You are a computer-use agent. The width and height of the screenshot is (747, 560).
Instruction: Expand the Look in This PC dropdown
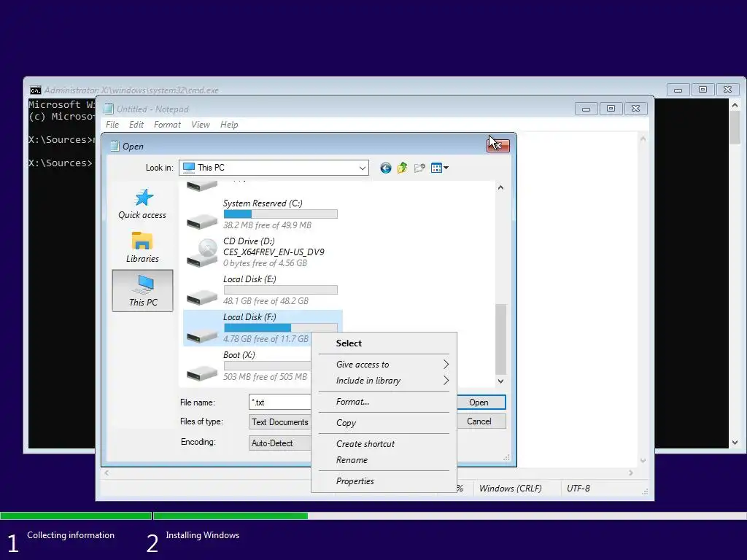coord(362,168)
